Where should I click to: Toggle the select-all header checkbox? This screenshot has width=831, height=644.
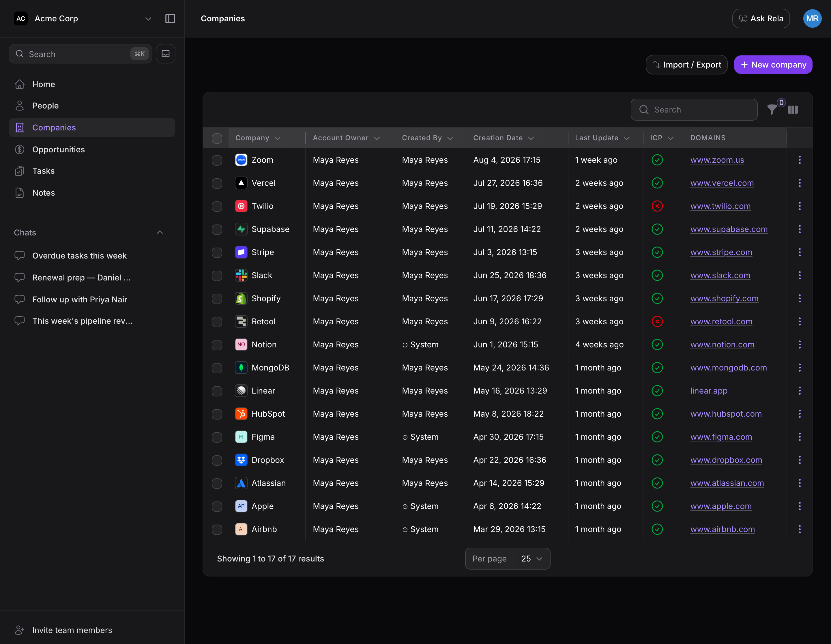tap(217, 138)
